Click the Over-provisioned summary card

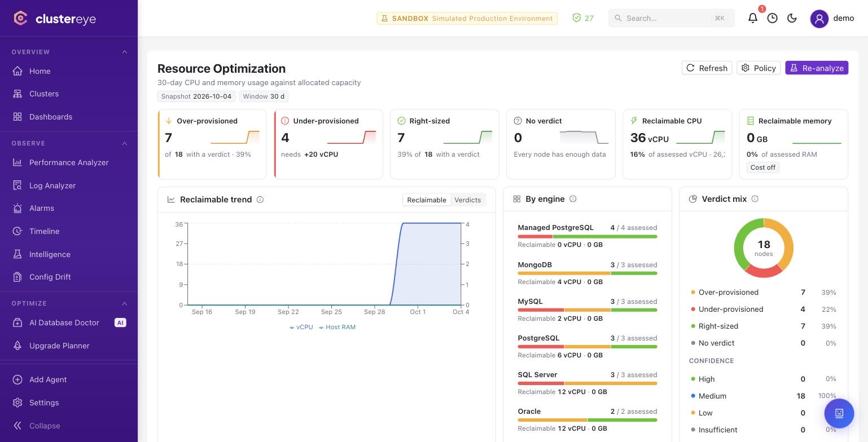(212, 144)
